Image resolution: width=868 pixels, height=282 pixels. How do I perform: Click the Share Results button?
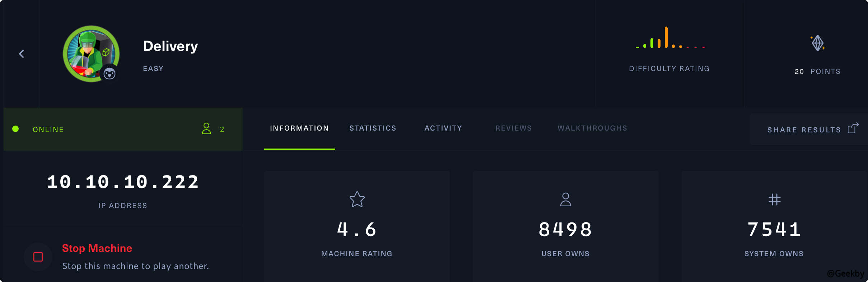[x=804, y=130]
